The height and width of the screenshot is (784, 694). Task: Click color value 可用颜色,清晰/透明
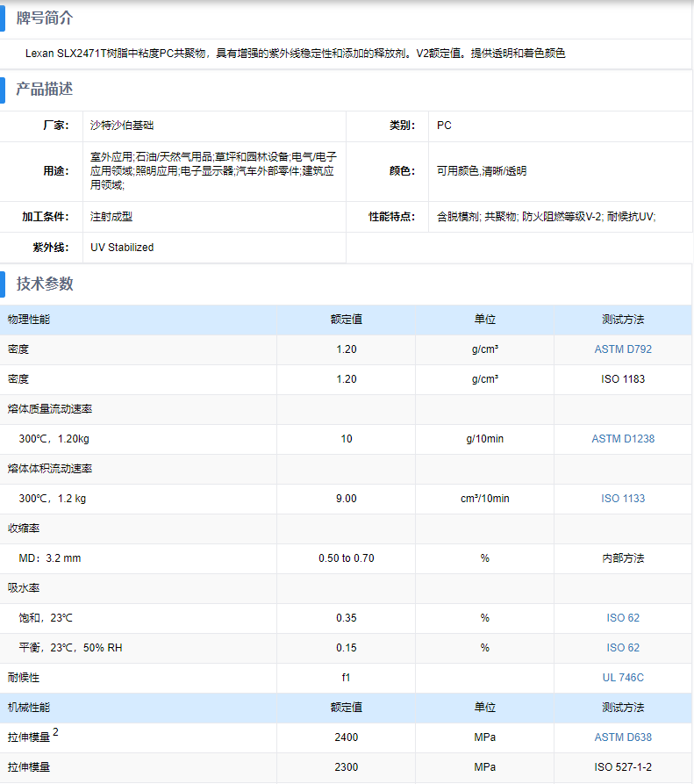[481, 171]
